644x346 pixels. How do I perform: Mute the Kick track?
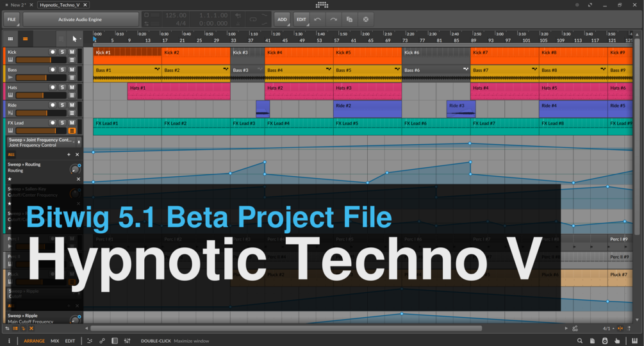72,52
